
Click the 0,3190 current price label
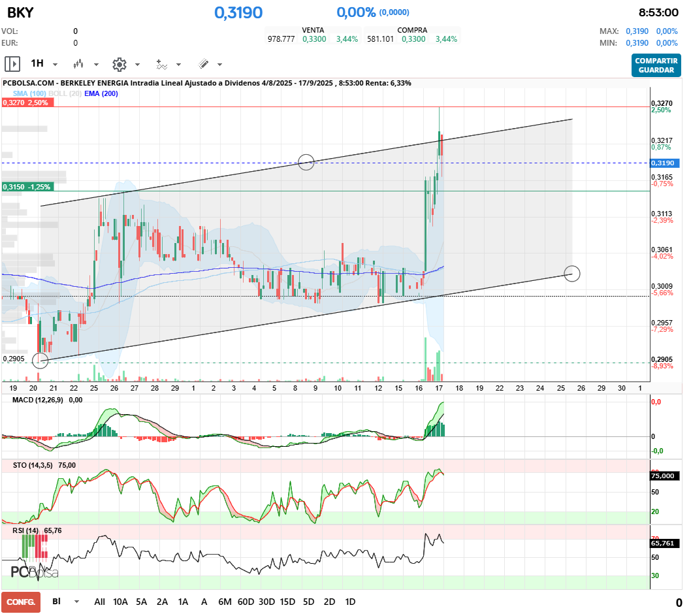[664, 163]
